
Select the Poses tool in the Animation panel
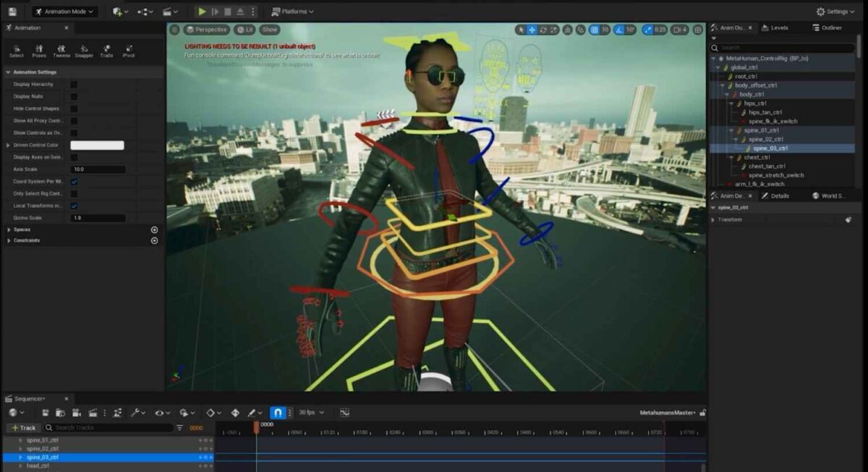click(x=40, y=50)
